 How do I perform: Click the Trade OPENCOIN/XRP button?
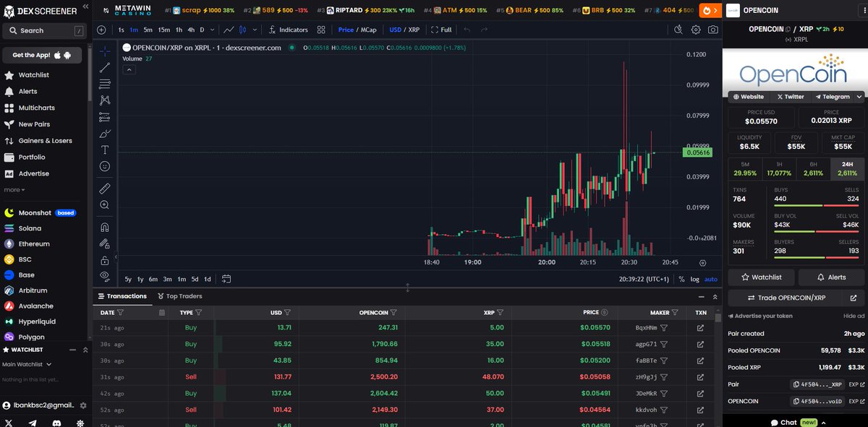click(x=785, y=298)
